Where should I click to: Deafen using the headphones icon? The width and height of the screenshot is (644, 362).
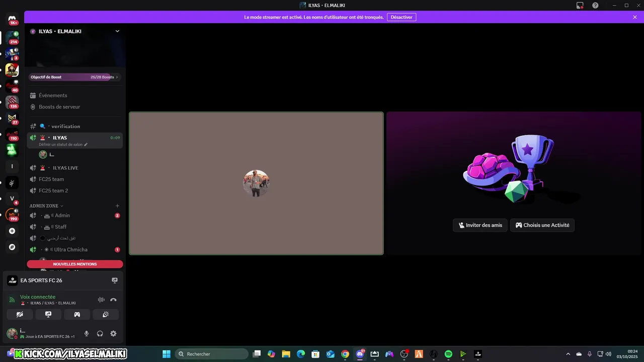tap(100, 333)
